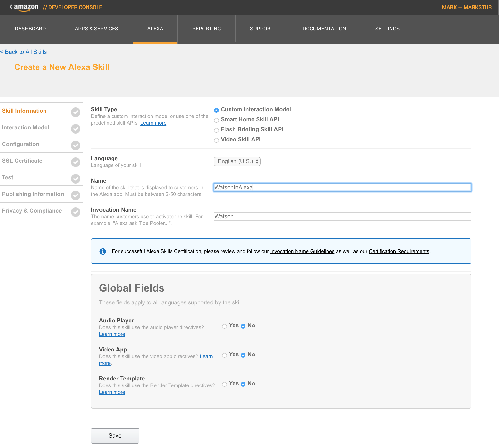
Task: Click the Test step checkmark icon
Action: tap(76, 179)
